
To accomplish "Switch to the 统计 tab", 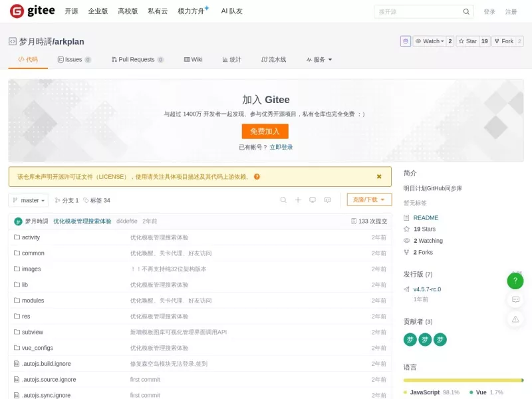I will coord(231,59).
